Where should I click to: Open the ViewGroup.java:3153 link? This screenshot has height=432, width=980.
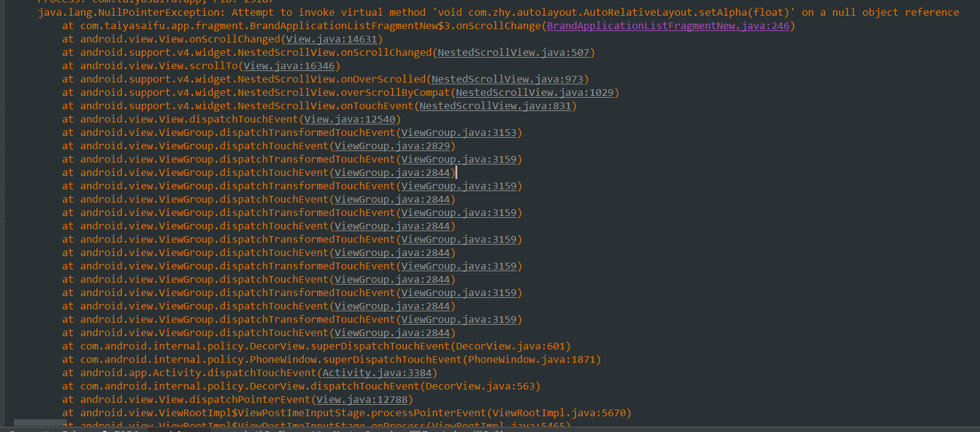459,133
